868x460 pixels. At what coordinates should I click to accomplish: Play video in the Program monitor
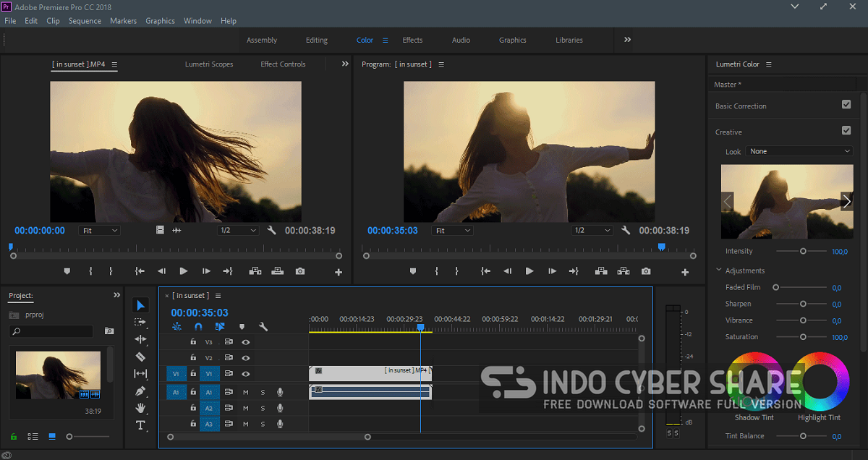[x=529, y=271]
